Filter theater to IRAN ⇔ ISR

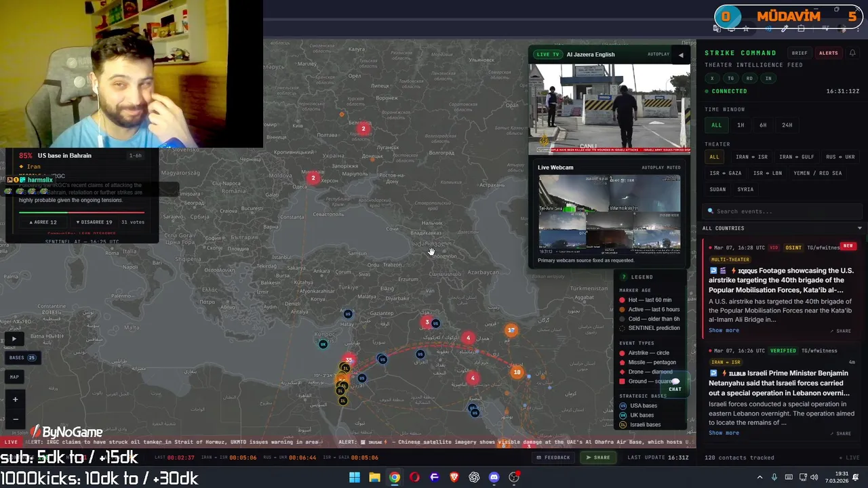pyautogui.click(x=751, y=157)
